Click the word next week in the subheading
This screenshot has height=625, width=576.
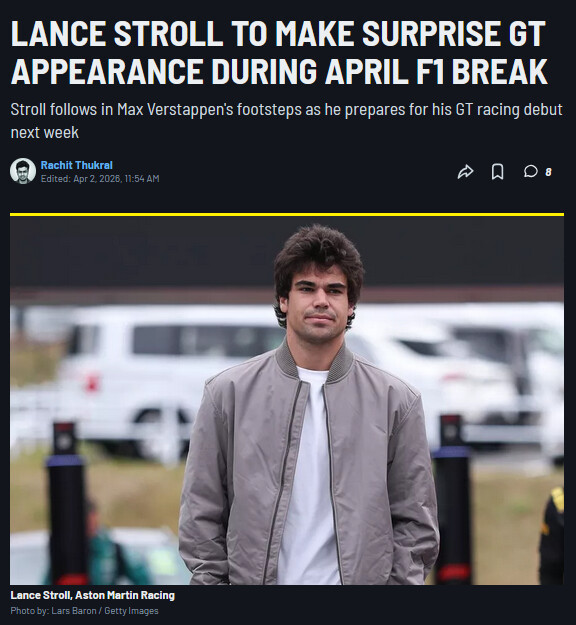pyautogui.click(x=45, y=133)
